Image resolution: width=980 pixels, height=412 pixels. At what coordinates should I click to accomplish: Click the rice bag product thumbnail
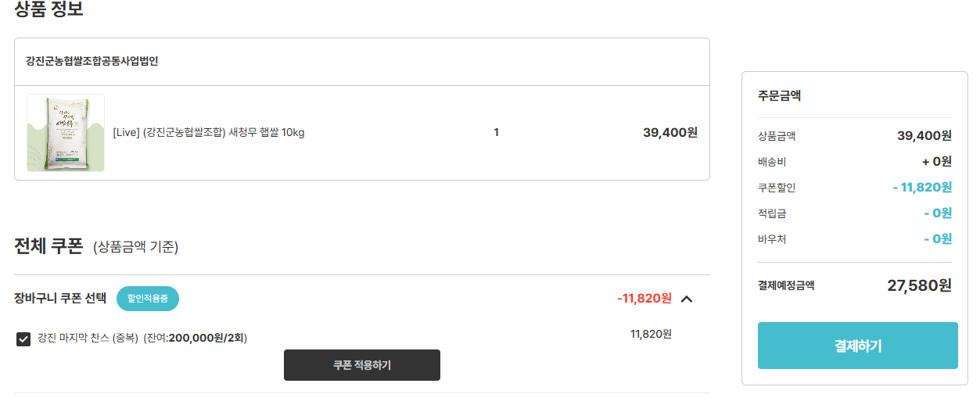[66, 133]
